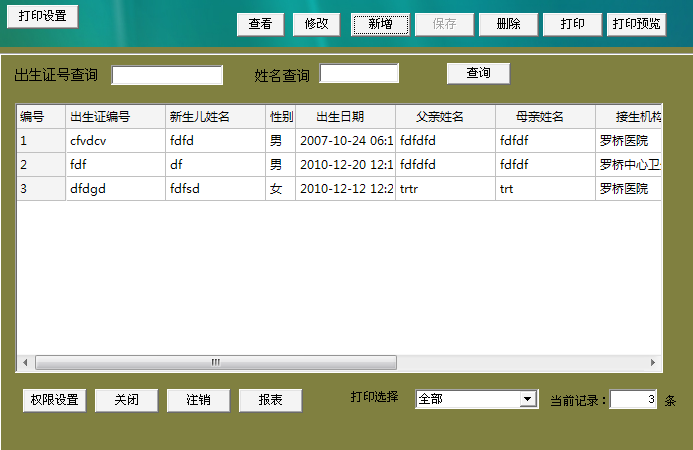Click the 出生证编号 column header
The width and height of the screenshot is (693, 450).
(115, 117)
